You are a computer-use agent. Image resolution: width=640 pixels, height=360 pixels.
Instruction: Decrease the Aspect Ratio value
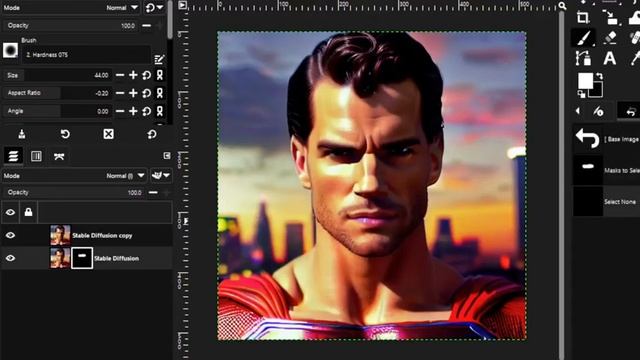pyautogui.click(x=120, y=93)
